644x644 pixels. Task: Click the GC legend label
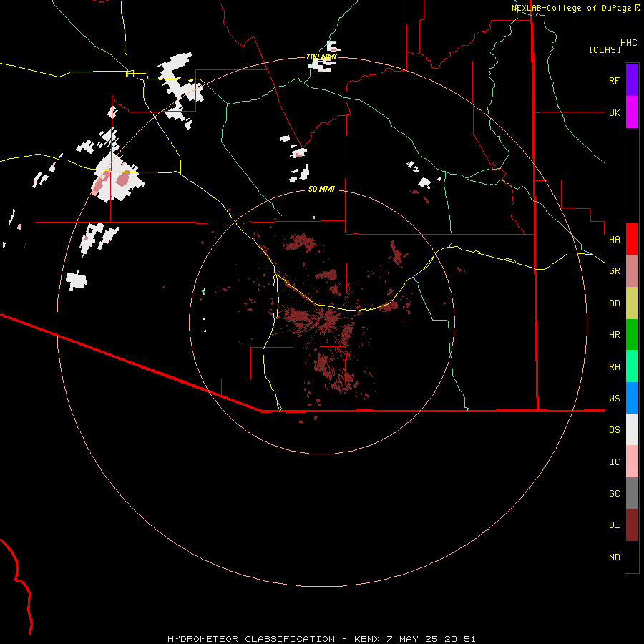pos(614,494)
